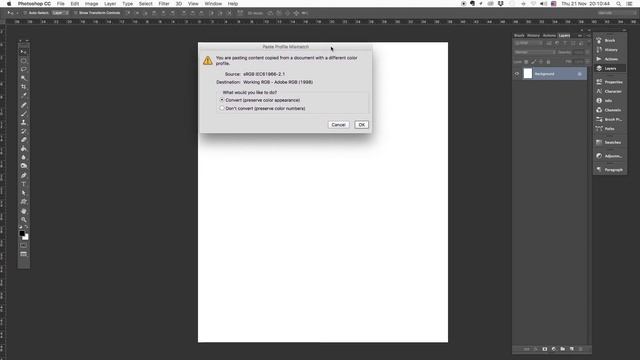Open the Paths panel from the dock
640x360 pixels.
pyautogui.click(x=609, y=129)
